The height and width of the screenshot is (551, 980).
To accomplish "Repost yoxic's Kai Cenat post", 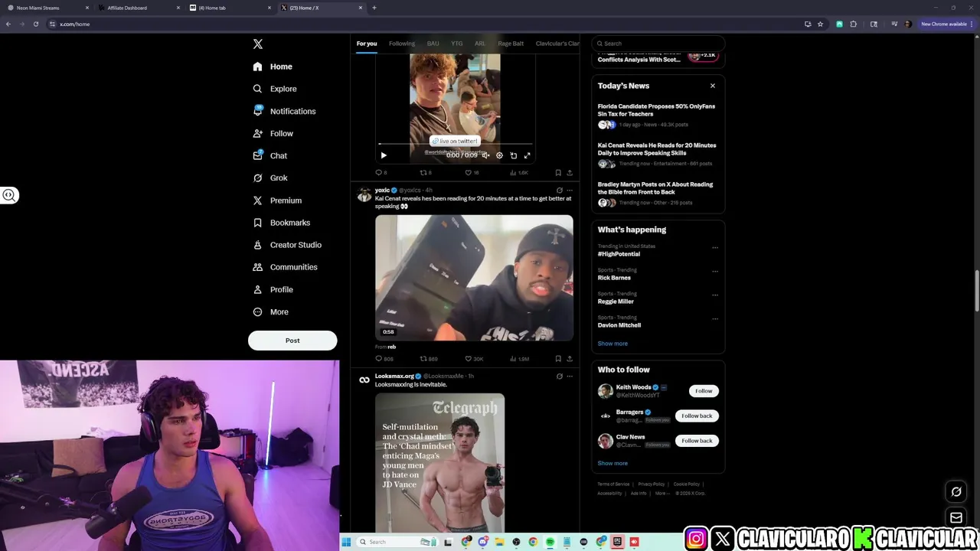I will point(429,359).
